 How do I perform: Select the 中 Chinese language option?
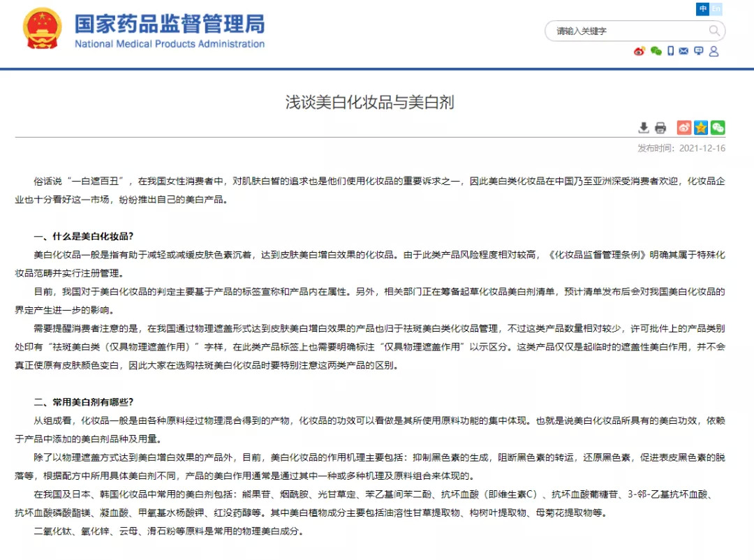(x=702, y=8)
